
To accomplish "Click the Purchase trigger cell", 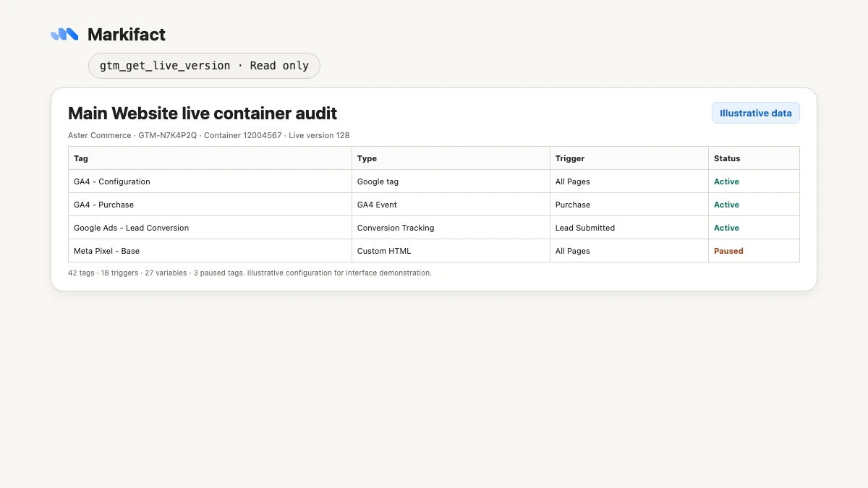I will coord(629,205).
